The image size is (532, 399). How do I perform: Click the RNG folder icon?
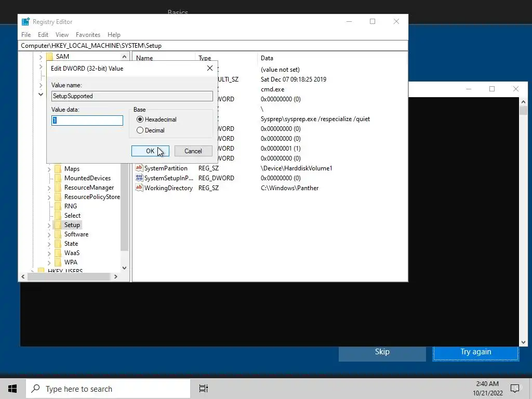[x=58, y=206]
